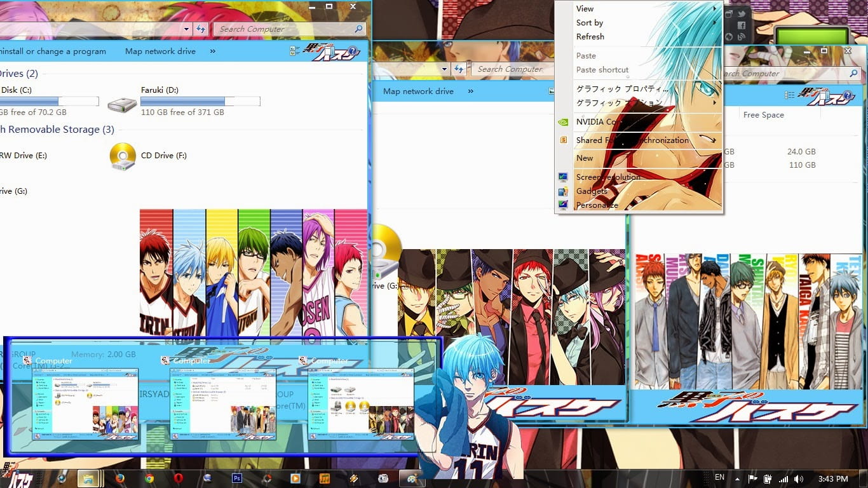Open Google Chrome from the taskbar
Viewport: 868px width, 488px height.
[x=149, y=477]
